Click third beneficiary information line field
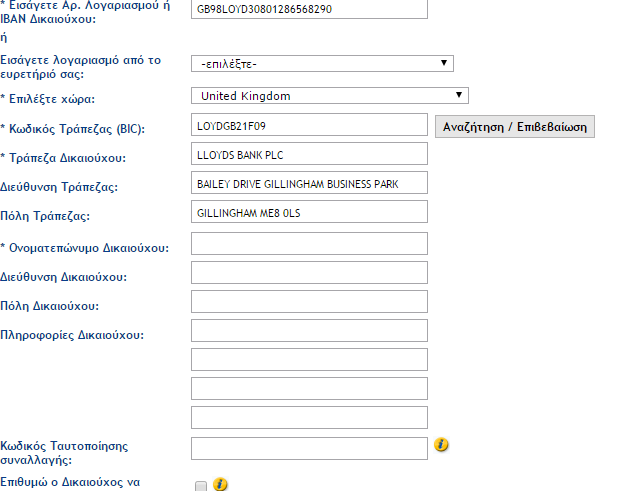This screenshot has width=620, height=491. tap(309, 389)
